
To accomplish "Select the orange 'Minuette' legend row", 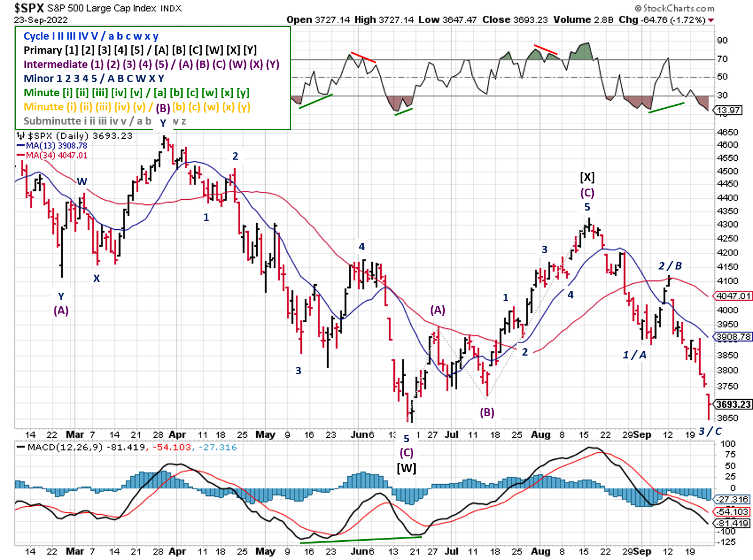I will click(x=137, y=107).
